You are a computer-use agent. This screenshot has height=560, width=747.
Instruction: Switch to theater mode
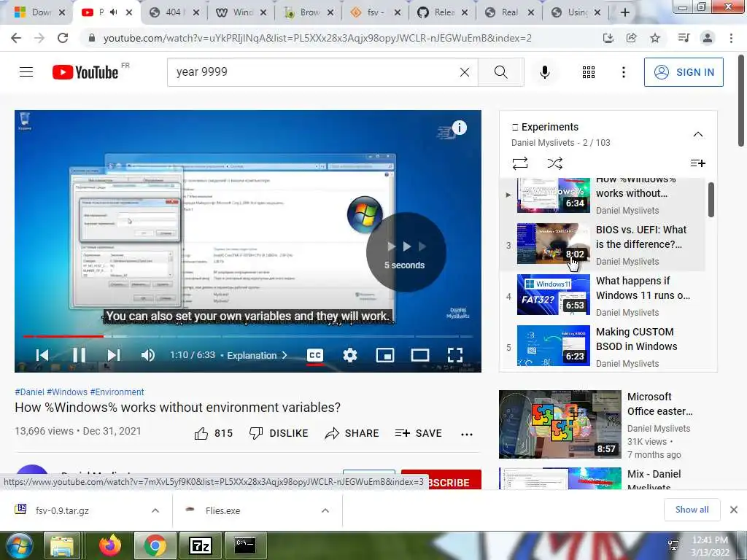click(419, 355)
